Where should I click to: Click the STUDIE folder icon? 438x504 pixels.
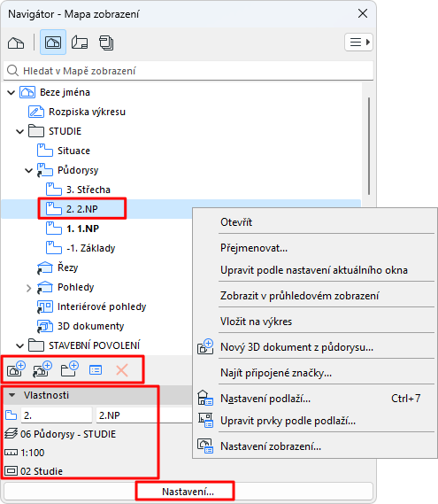[x=36, y=131]
